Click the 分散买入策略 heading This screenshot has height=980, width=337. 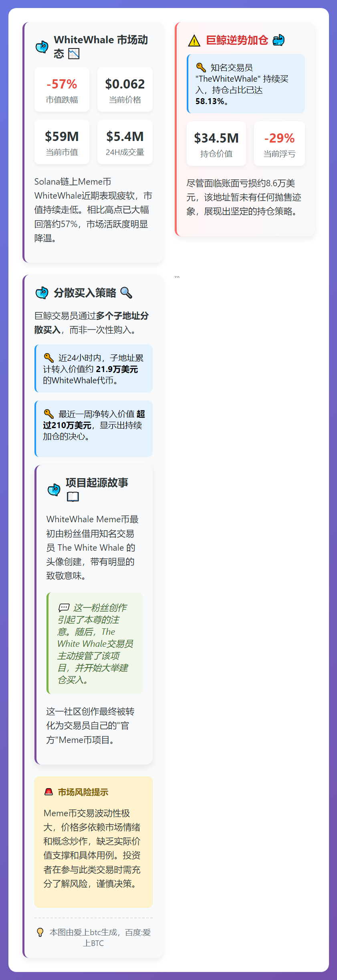[x=85, y=293]
